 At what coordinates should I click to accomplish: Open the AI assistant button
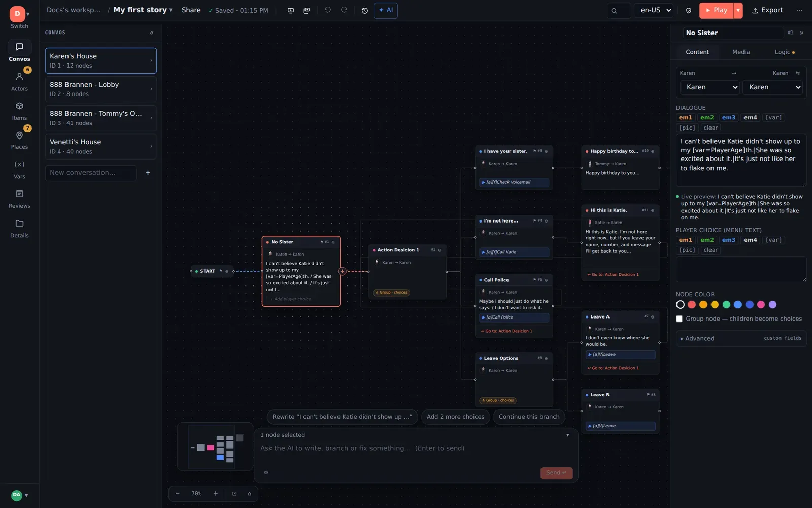point(385,10)
